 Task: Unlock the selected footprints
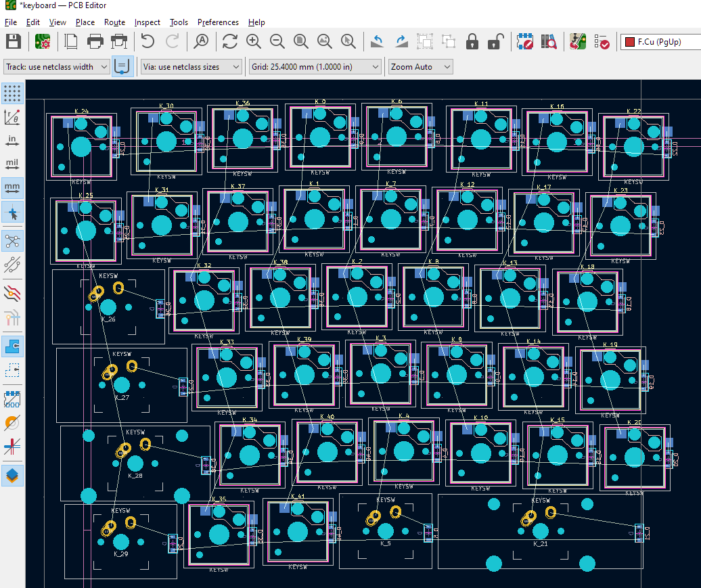click(x=496, y=41)
